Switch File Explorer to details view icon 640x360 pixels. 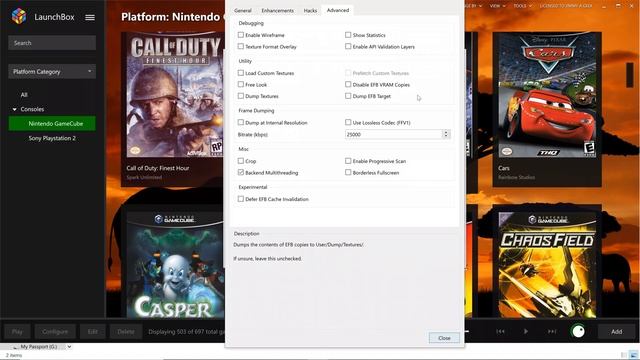click(x=624, y=355)
